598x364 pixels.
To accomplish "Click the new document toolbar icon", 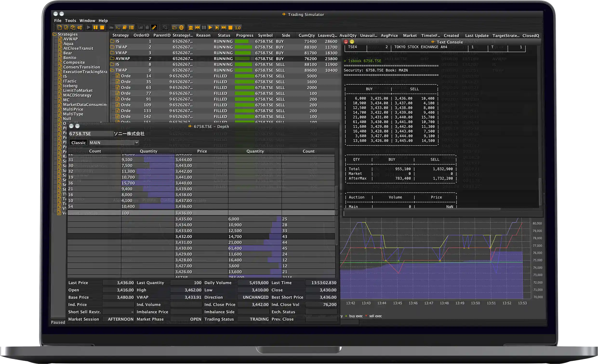I will click(60, 28).
